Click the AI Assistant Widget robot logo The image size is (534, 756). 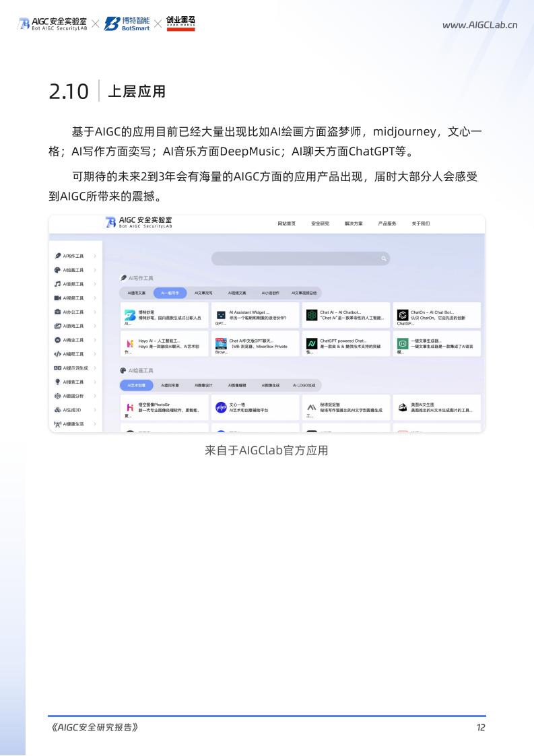221,315
